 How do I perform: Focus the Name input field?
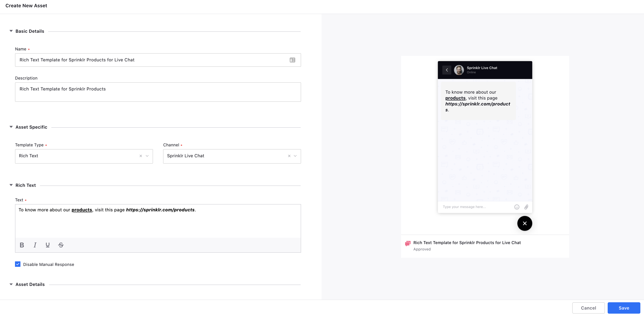click(x=158, y=60)
